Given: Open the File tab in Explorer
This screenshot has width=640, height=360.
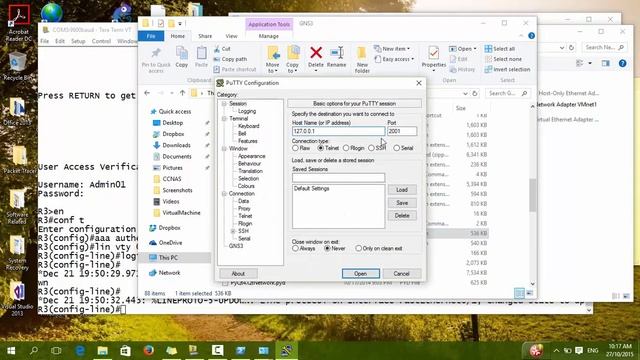Looking at the screenshot, I should pyautogui.click(x=151, y=36).
